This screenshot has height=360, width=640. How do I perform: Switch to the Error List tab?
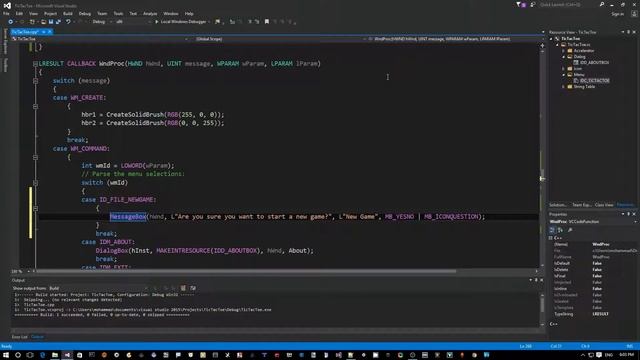(20, 337)
